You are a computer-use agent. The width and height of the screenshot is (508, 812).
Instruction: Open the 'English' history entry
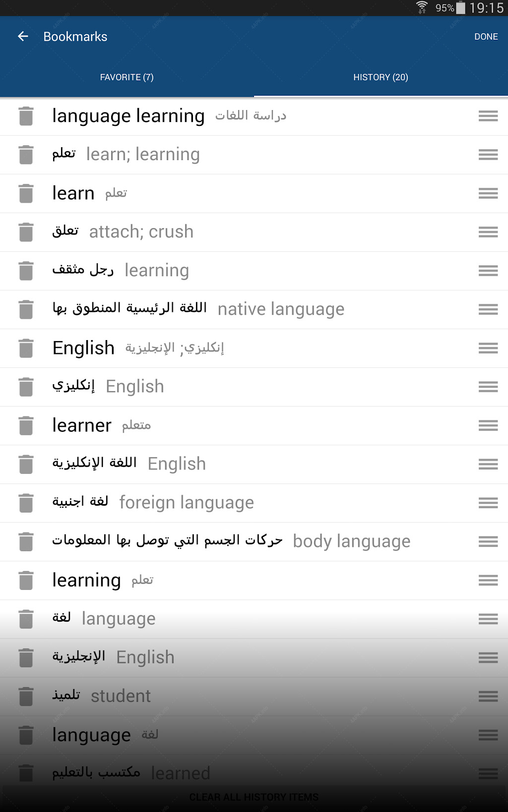(254, 348)
